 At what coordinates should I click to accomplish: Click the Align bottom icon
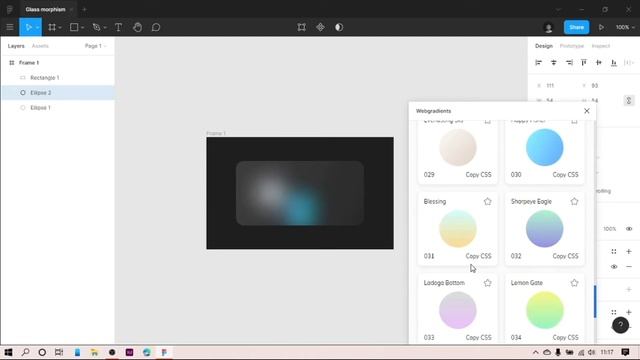pyautogui.click(x=614, y=62)
